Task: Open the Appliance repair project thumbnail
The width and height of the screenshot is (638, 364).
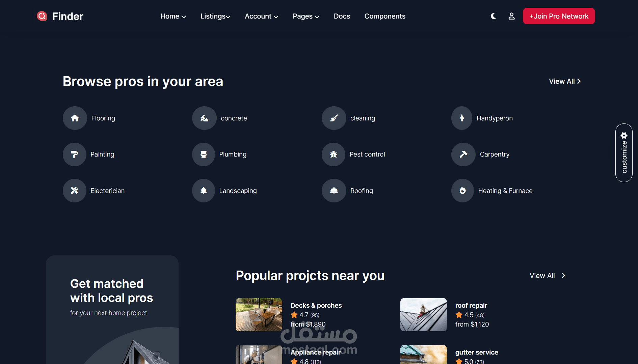Action: coord(259,355)
